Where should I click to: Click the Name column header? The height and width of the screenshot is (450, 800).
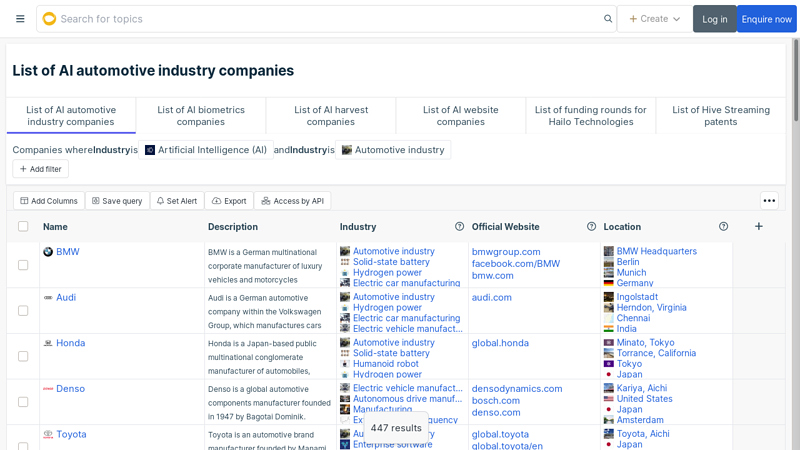click(55, 227)
